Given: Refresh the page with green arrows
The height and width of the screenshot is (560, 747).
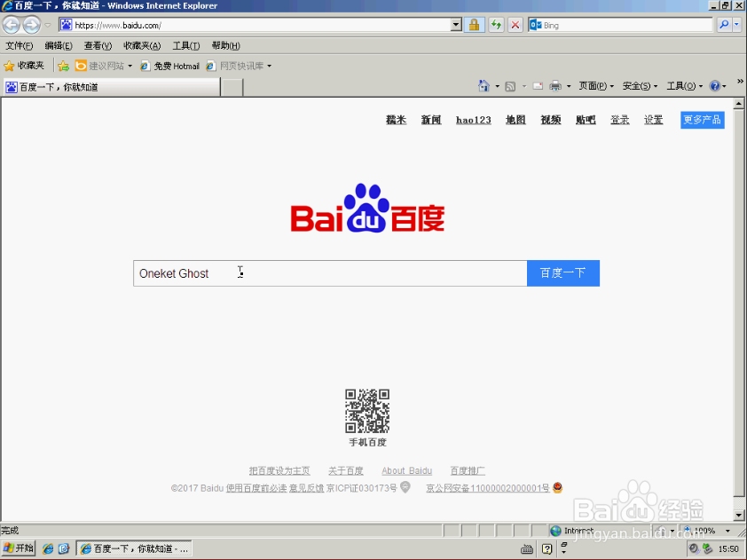Looking at the screenshot, I should (x=496, y=25).
